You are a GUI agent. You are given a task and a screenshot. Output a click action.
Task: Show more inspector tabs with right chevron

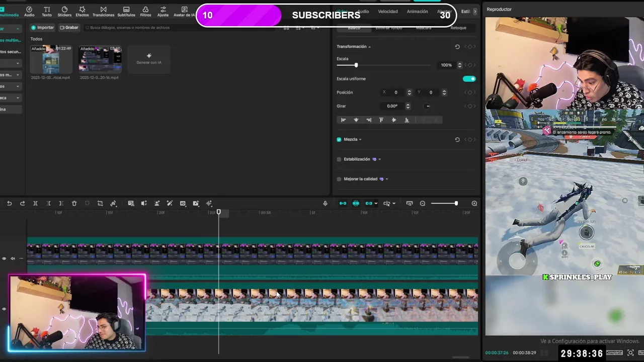(x=475, y=12)
